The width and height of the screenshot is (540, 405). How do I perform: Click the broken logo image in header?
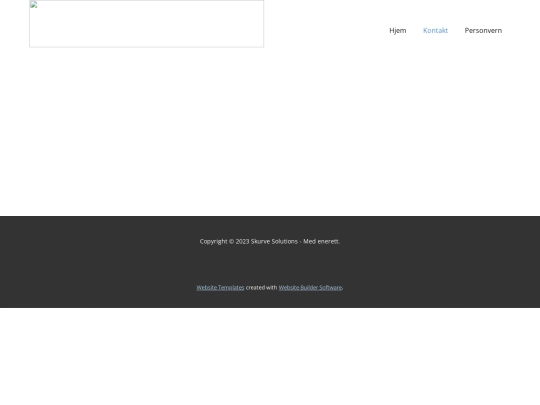point(146,23)
